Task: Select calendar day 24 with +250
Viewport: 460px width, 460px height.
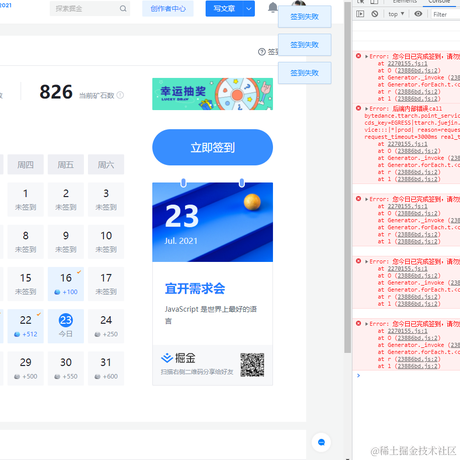Action: coord(106,326)
